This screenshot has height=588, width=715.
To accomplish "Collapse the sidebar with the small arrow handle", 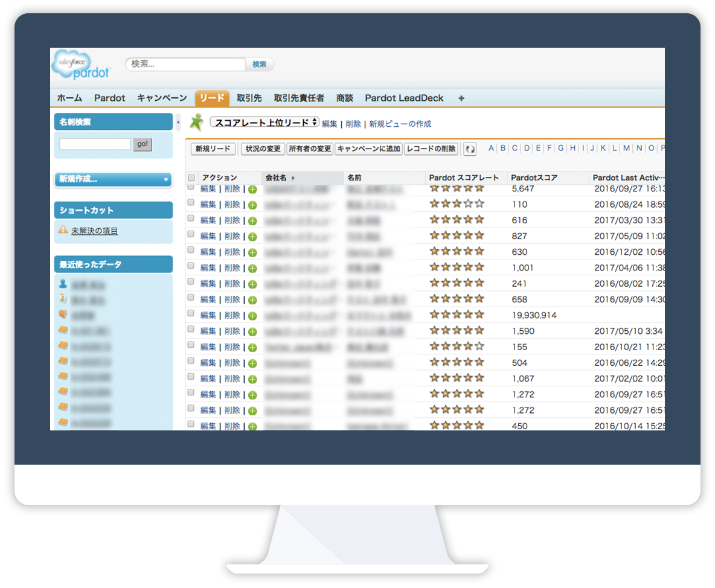I will click(178, 122).
